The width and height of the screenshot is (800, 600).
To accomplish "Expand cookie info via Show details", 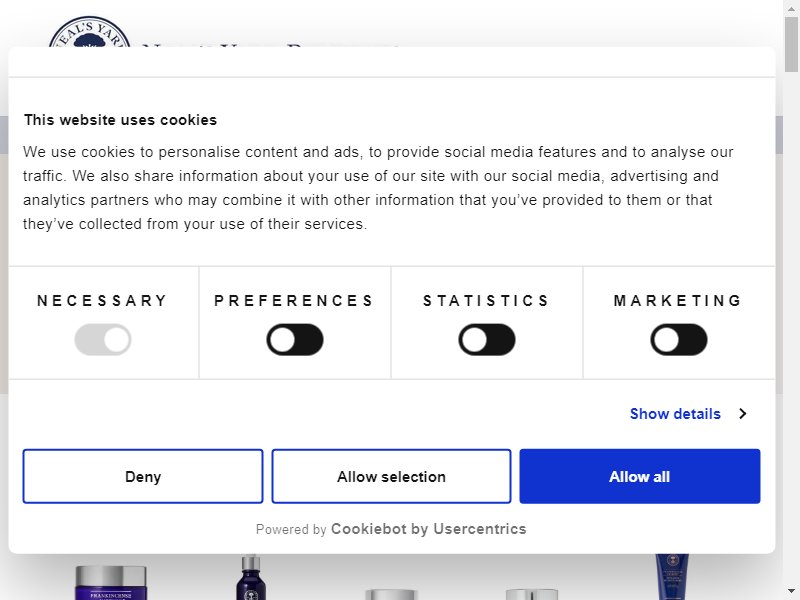I will coord(675,414).
